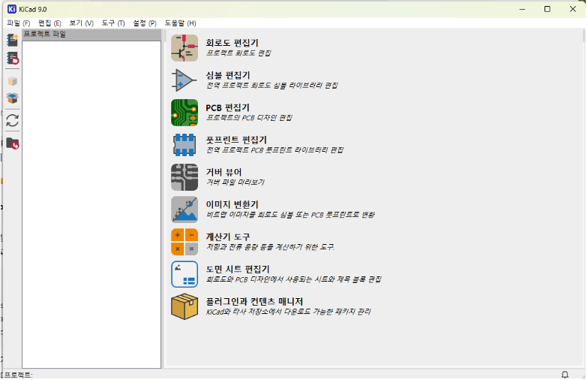This screenshot has height=380, width=588.
Task: Click the description 프로젝트의 PCB 디자인 편집
Action: [249, 117]
